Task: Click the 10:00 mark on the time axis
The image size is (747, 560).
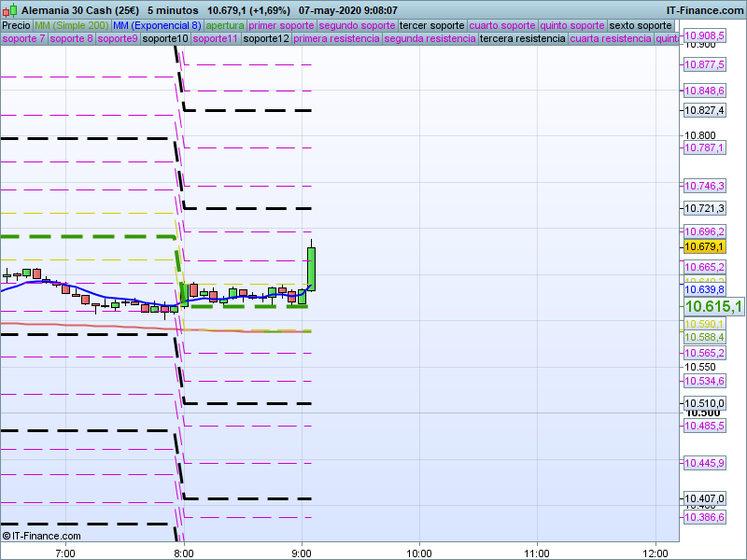Action: 419,552
